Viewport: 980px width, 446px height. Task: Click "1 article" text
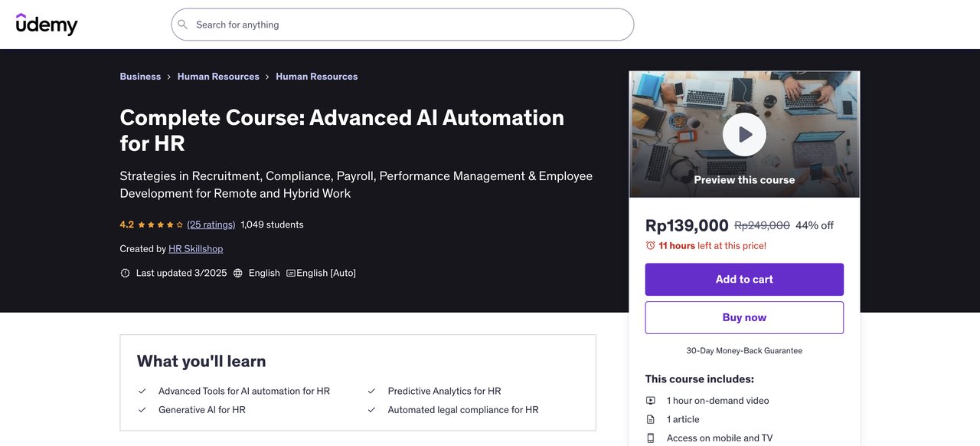tap(683, 419)
